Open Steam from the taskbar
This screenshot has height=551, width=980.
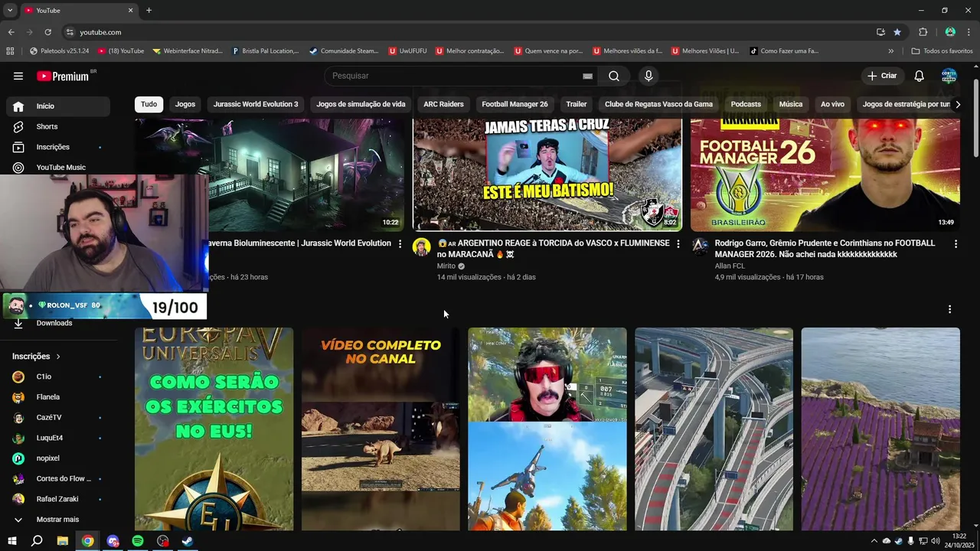(188, 541)
